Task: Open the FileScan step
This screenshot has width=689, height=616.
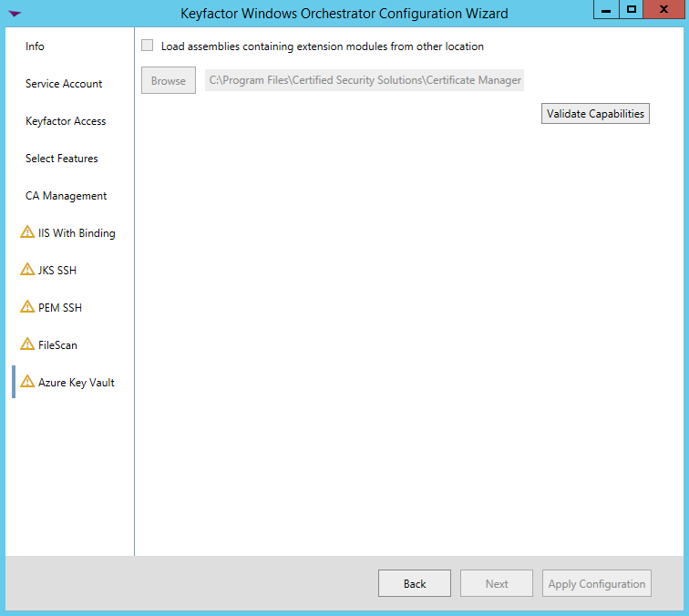Action: [57, 345]
